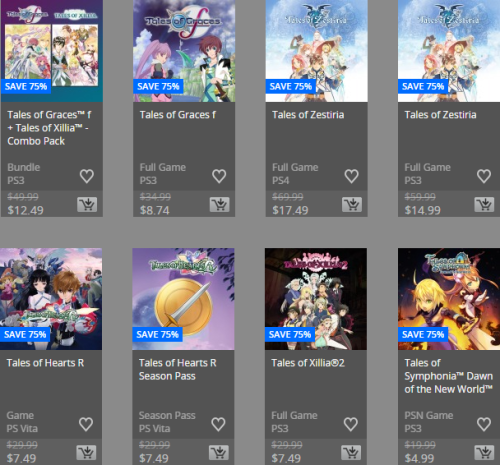Select Tales of Graces f cover thumbnail
The width and height of the screenshot is (500, 465).
coord(184,51)
